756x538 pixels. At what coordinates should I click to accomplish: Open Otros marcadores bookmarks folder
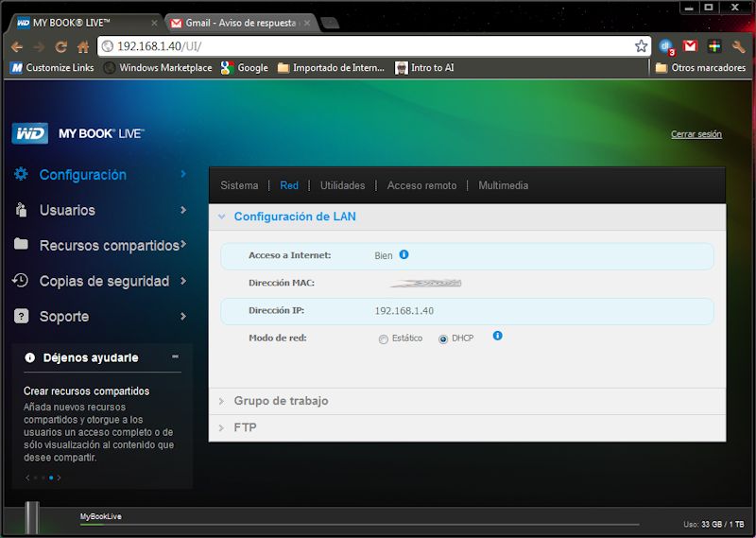click(x=700, y=67)
